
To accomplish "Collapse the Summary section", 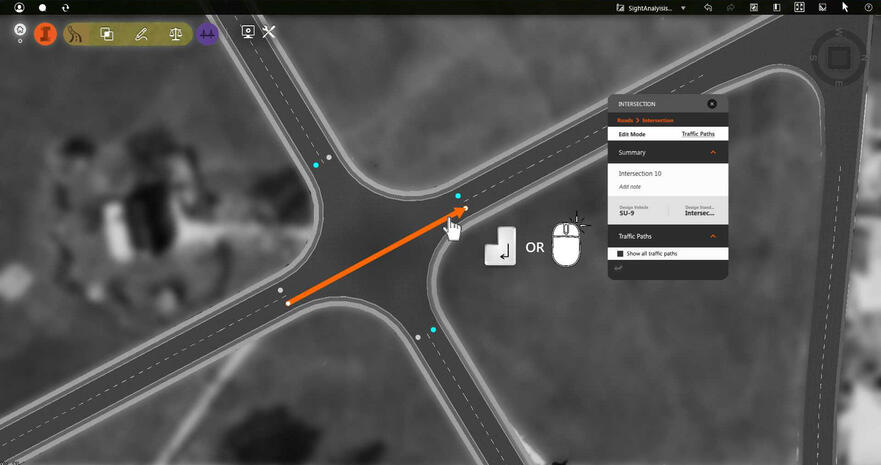I will [x=713, y=152].
